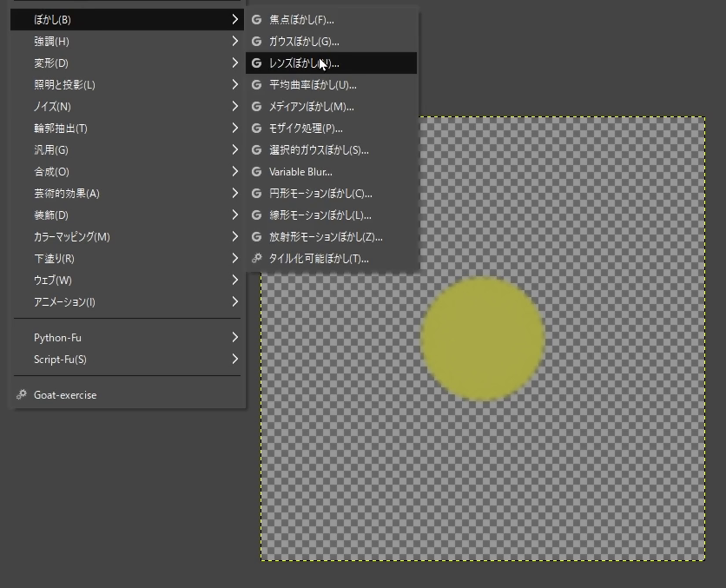
Task: Click the plug-in icon beside Goat-exercise
Action: (x=22, y=394)
